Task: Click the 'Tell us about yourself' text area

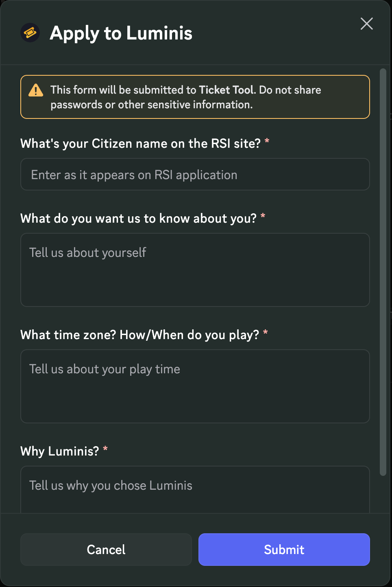Action: 195,269
